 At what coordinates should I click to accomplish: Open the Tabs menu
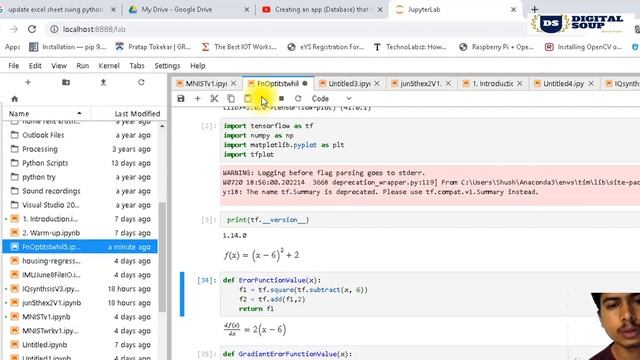coord(137,66)
